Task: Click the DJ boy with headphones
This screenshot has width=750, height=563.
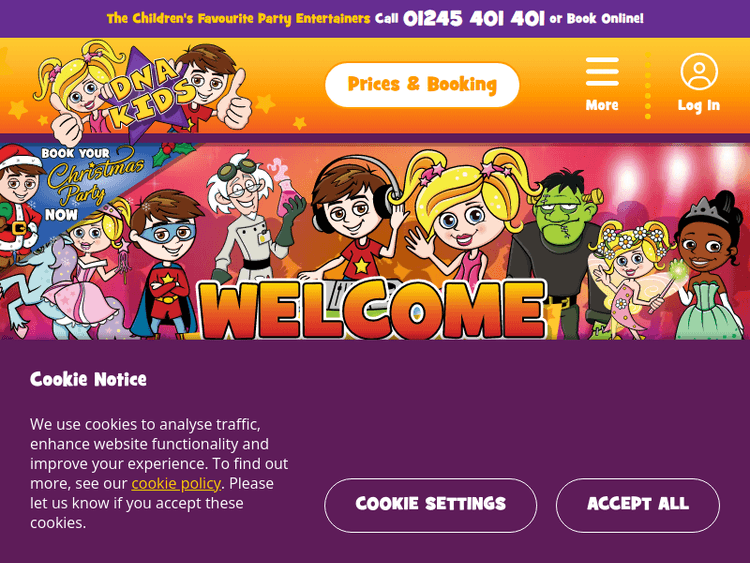Action: [x=354, y=218]
